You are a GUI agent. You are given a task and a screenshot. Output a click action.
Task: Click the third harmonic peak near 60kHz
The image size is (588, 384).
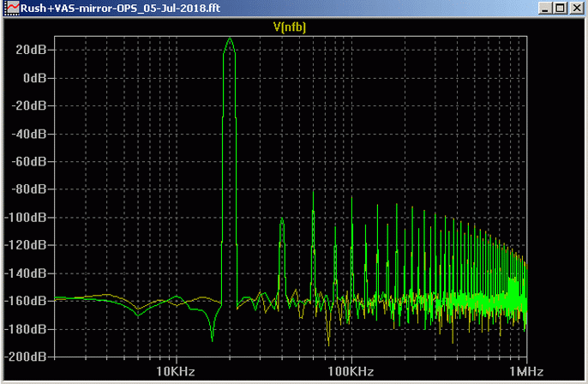click(314, 193)
